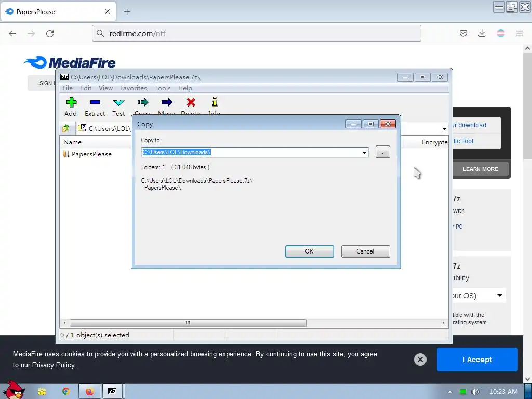This screenshot has height=399, width=532.
Task: Click the Firefox taskbar button
Action: coord(89,392)
